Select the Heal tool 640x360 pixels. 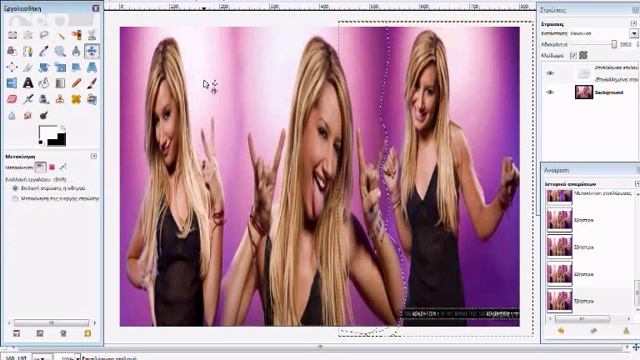point(76,99)
